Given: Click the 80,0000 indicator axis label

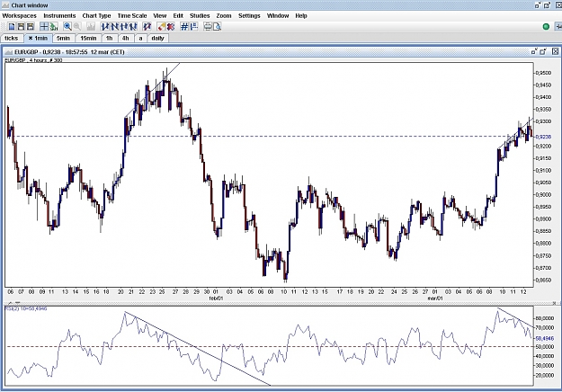Looking at the screenshot, I should tap(545, 318).
